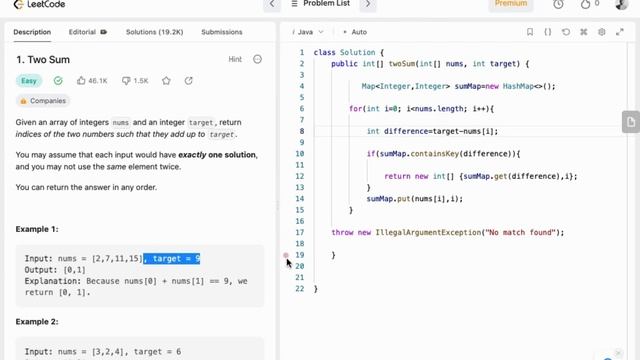Like the problem with thumbs up 46.1K

pyautogui.click(x=92, y=81)
